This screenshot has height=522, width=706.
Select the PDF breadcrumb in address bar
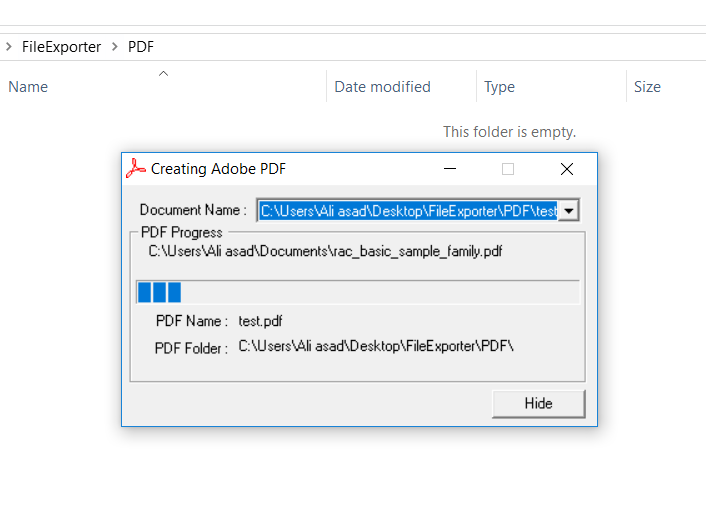(141, 47)
